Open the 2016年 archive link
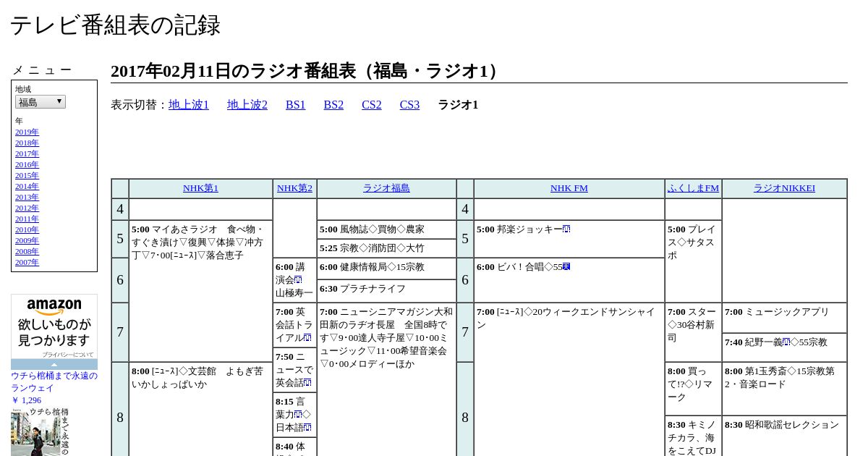Screen dimensions: 868x456 [27, 164]
